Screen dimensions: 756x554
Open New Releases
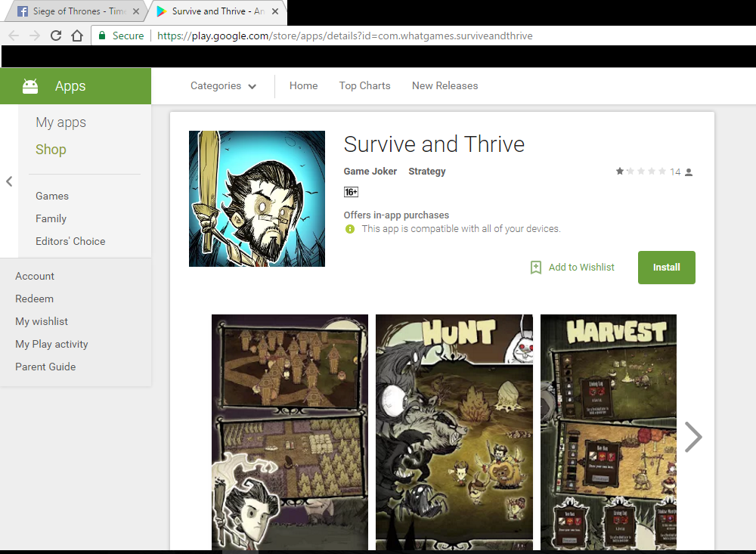tap(445, 86)
